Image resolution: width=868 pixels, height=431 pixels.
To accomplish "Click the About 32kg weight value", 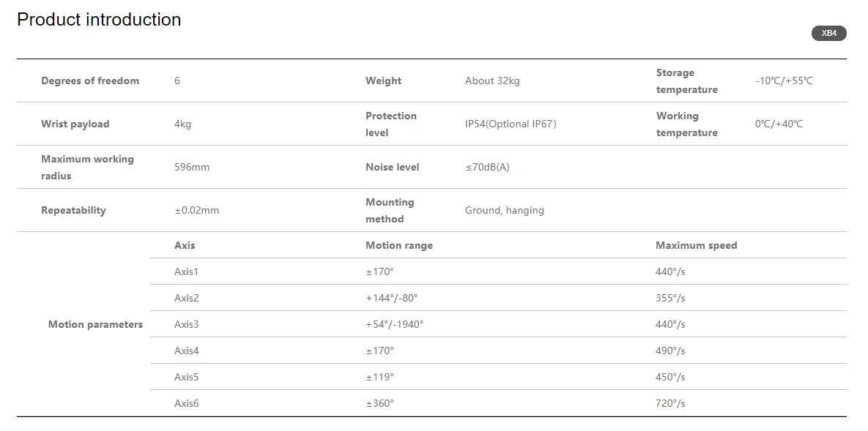I will point(492,80).
